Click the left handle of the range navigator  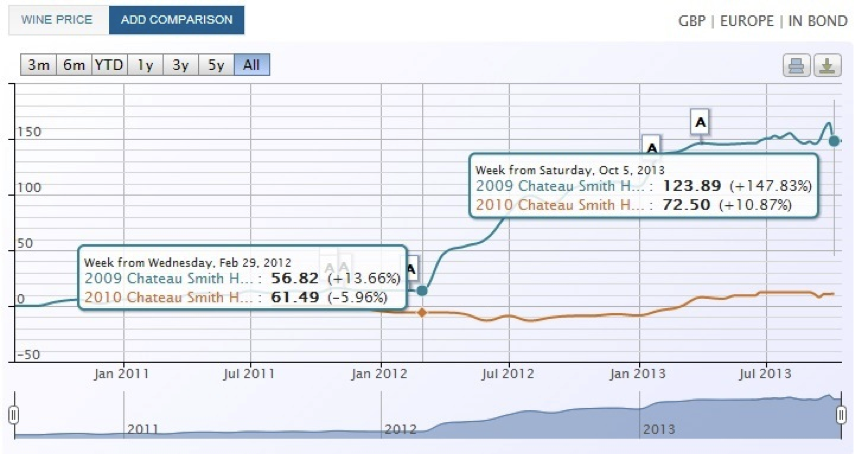point(14,415)
